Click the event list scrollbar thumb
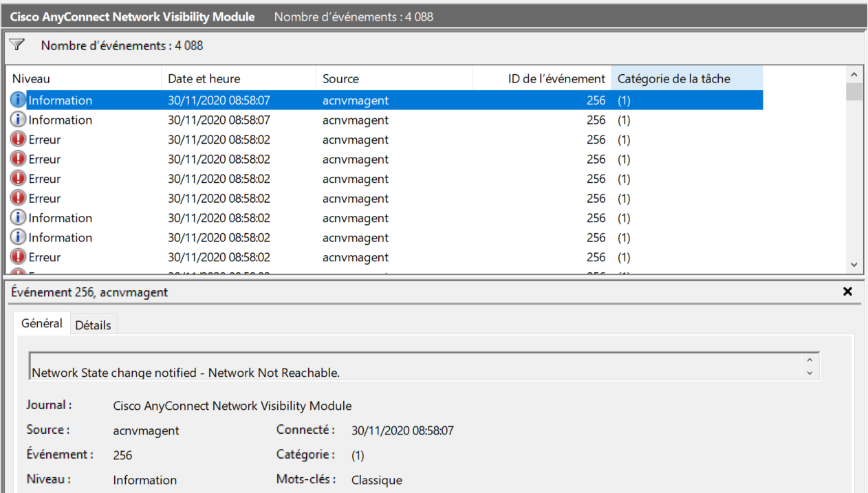Screen dimensions: 868x493 tap(854, 91)
